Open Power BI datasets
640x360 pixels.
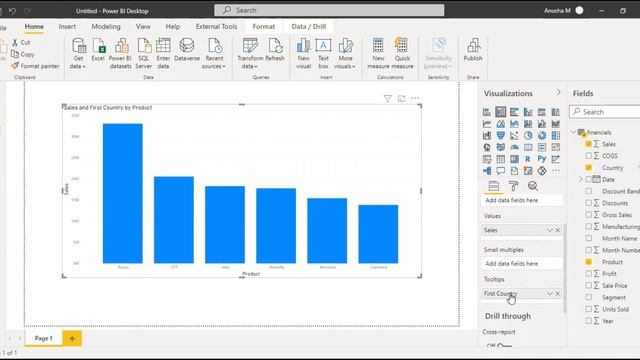tap(120, 54)
